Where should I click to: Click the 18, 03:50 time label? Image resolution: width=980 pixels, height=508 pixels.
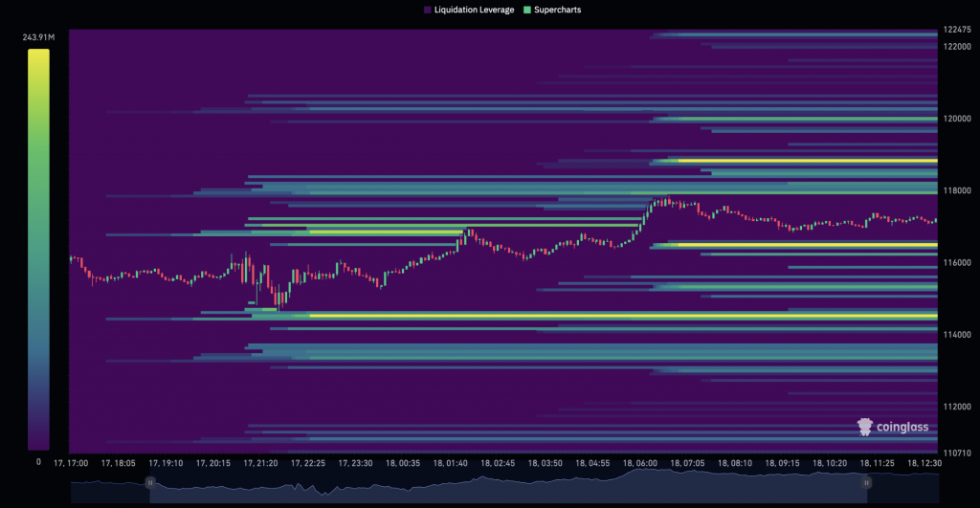coord(545,463)
